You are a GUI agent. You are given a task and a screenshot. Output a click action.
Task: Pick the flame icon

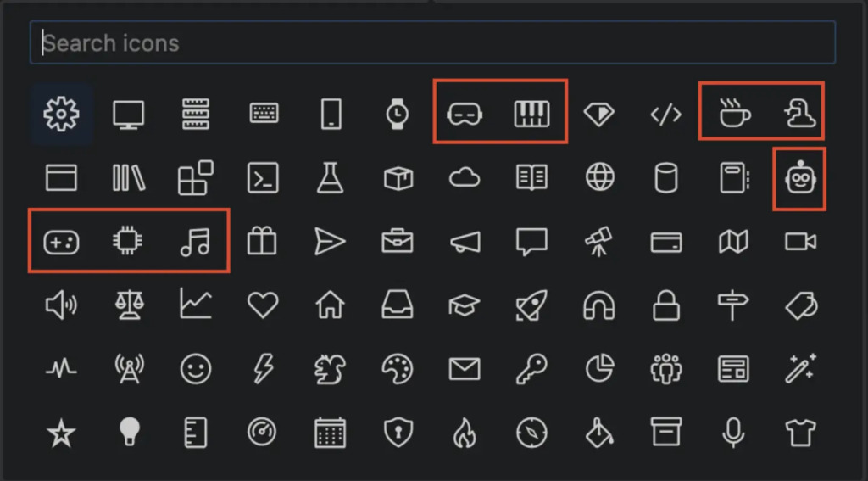465,433
